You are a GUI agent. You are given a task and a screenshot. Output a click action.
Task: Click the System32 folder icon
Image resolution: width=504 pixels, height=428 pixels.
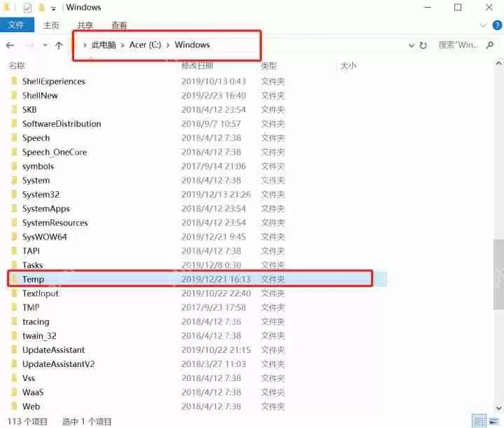coord(13,195)
